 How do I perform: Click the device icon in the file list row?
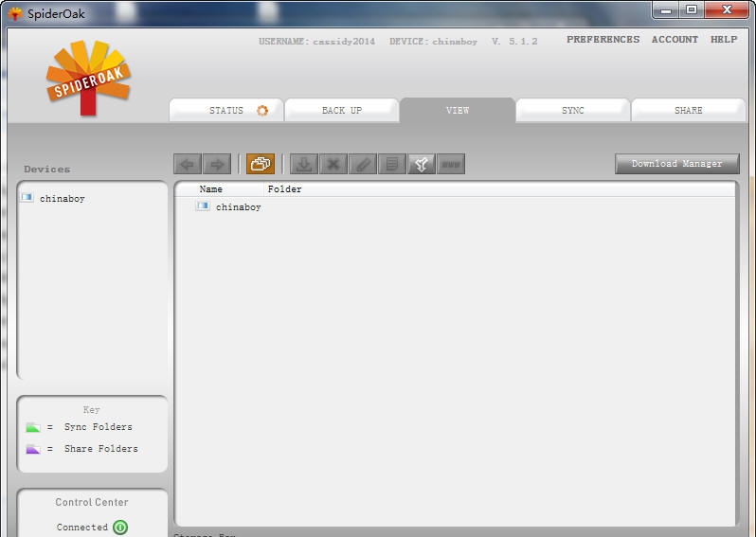tap(203, 206)
